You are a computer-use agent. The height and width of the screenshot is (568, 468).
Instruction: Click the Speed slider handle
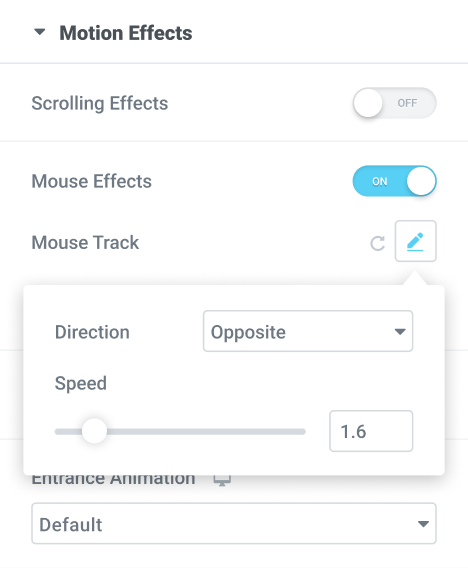94,431
